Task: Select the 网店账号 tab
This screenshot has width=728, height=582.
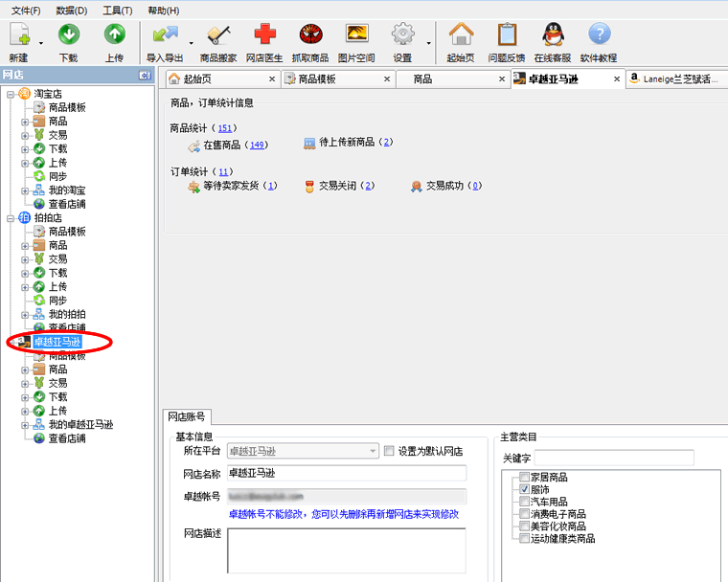Action: pyautogui.click(x=187, y=416)
